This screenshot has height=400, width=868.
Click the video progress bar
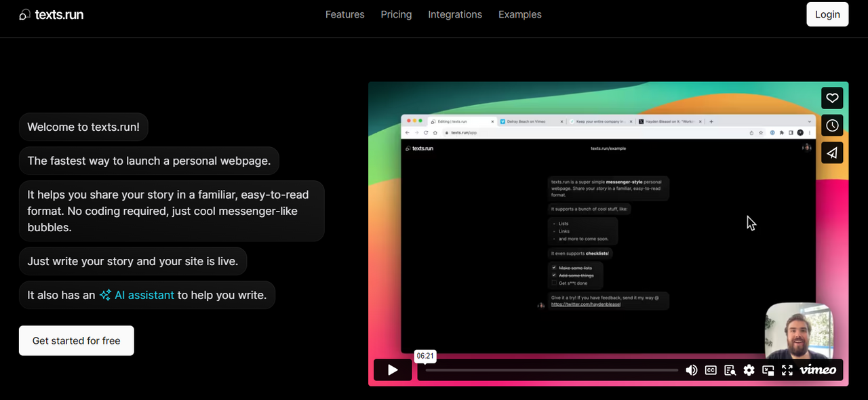[552, 370]
